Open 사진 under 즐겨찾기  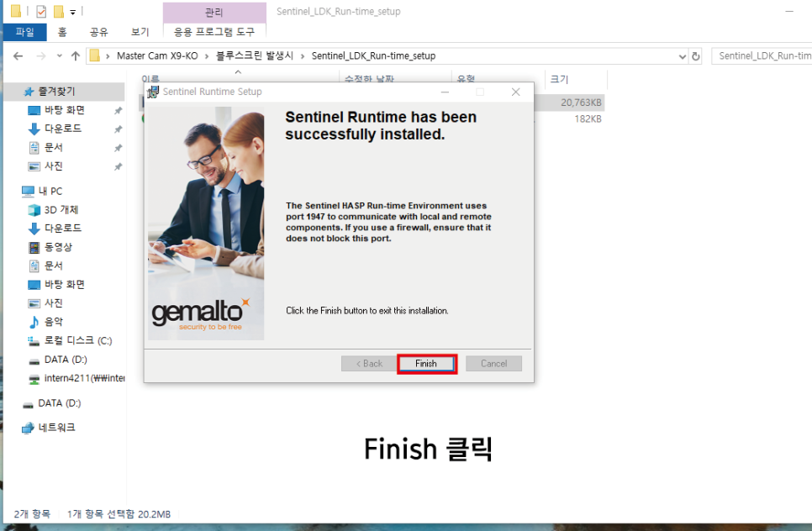54,166
